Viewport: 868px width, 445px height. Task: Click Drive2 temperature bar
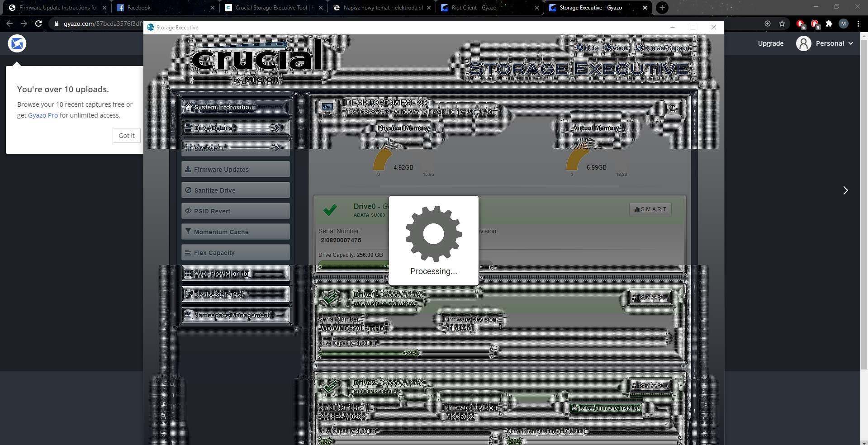tap(593, 440)
